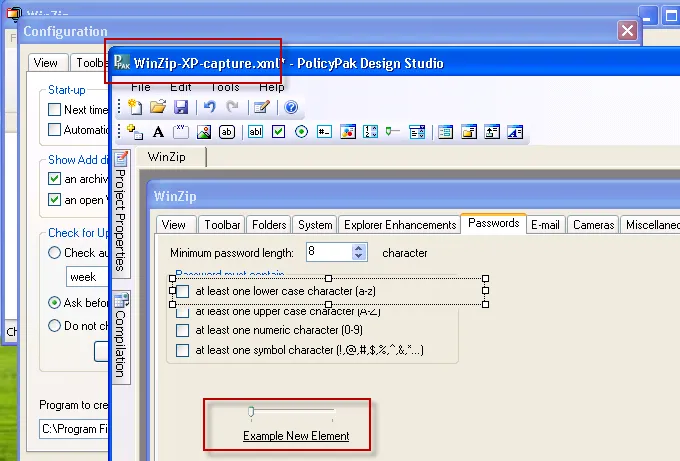The width and height of the screenshot is (680, 461).
Task: Open a file using the folder icon
Action: click(x=158, y=107)
